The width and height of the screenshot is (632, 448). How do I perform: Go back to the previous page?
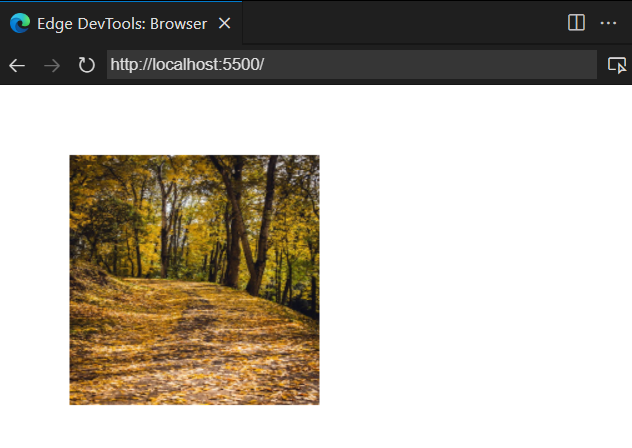(x=17, y=65)
